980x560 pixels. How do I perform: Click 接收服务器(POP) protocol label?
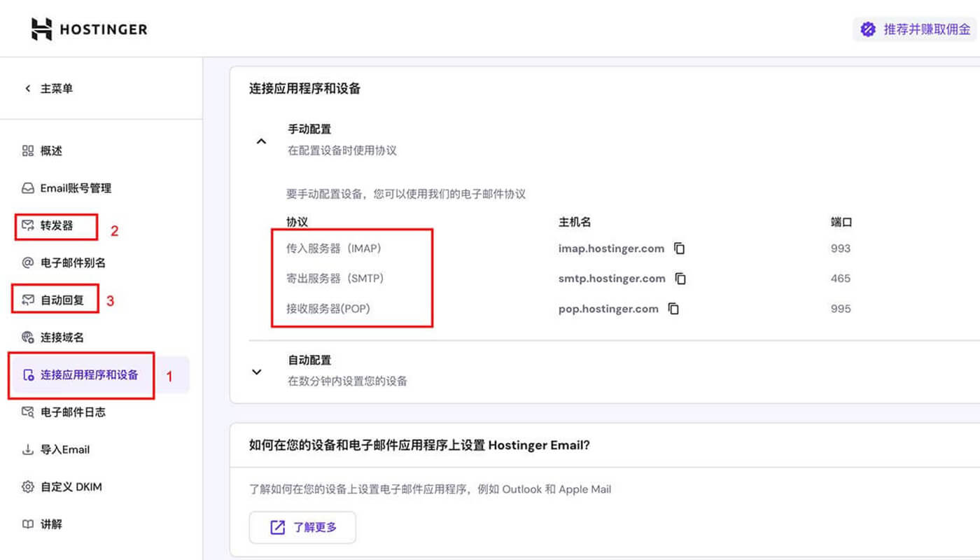[x=328, y=309]
